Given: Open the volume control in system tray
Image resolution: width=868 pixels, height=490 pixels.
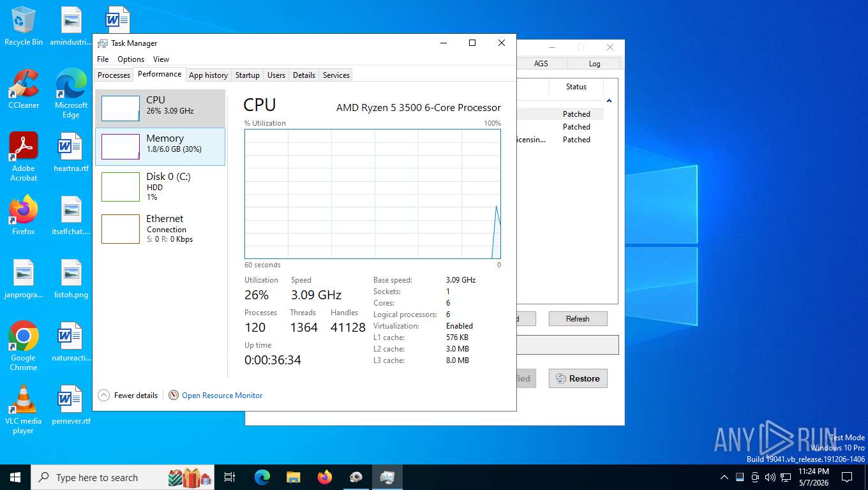Looking at the screenshot, I should (x=770, y=477).
